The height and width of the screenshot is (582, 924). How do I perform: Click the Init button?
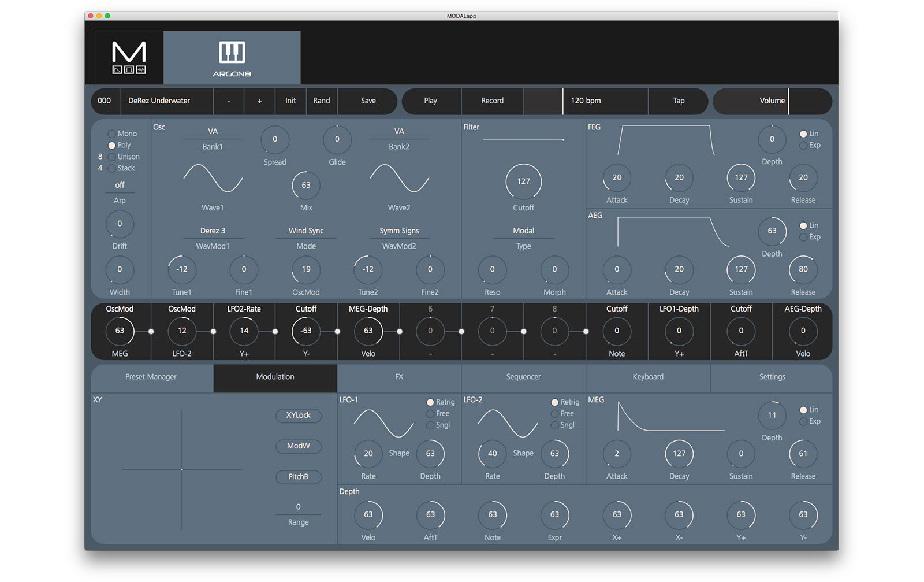click(x=290, y=101)
